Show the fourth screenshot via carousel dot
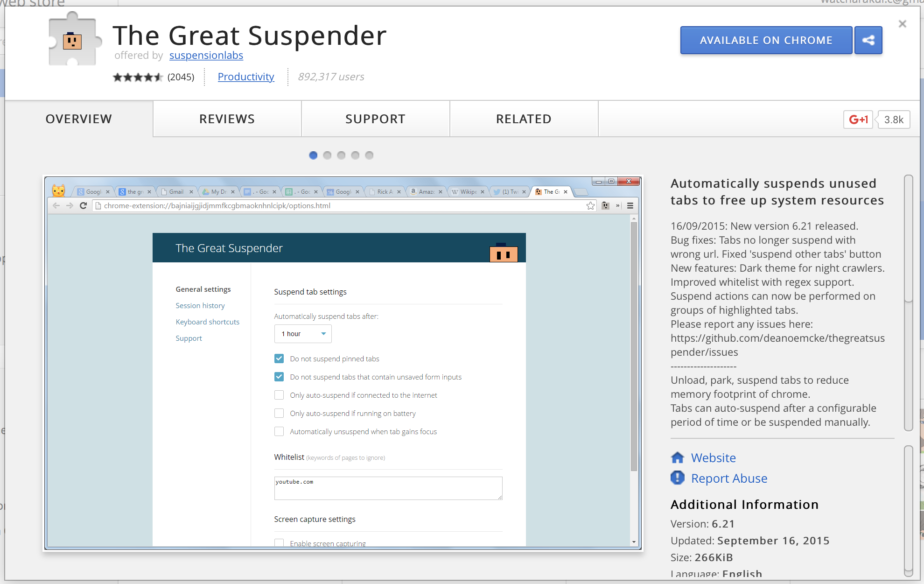The width and height of the screenshot is (924, 584). [355, 155]
